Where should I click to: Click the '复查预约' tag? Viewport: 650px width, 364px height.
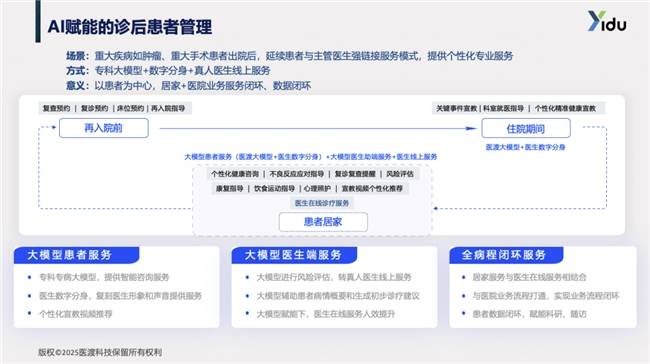56,109
